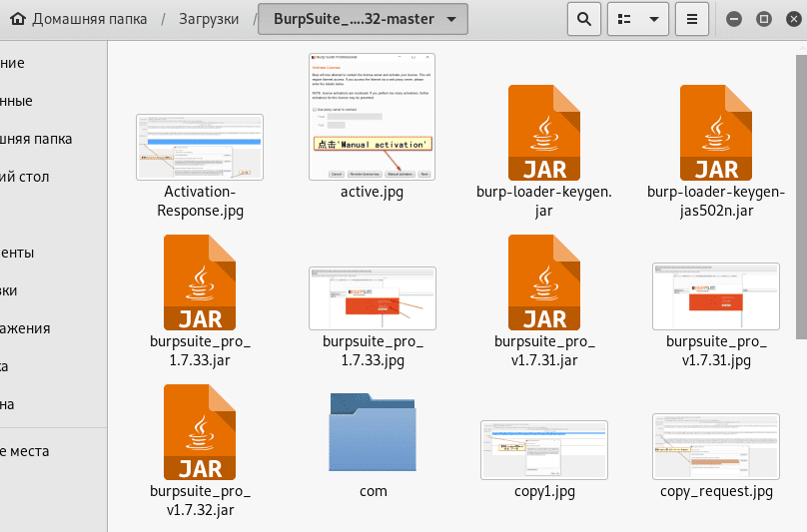Open the hamburger menu
The image size is (807, 532).
pos(692,19)
